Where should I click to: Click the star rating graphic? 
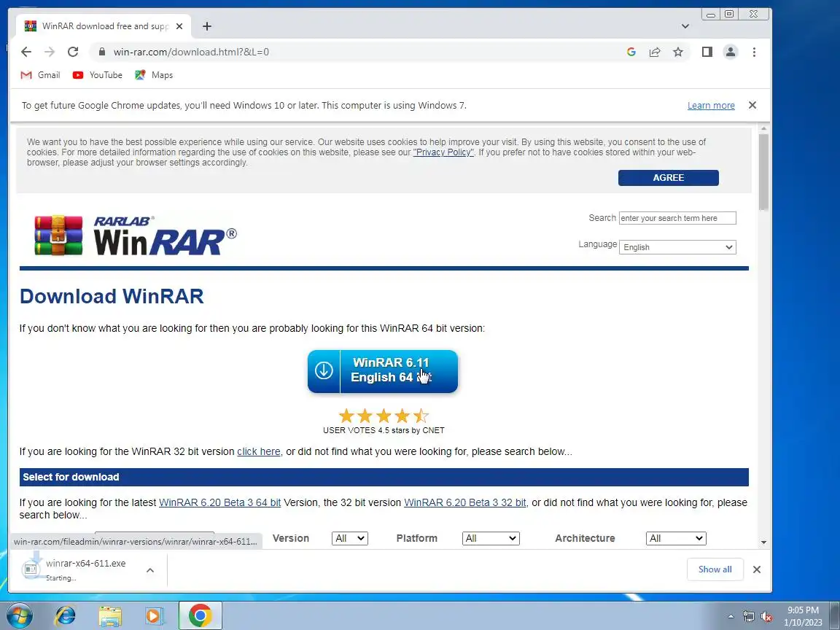click(384, 416)
